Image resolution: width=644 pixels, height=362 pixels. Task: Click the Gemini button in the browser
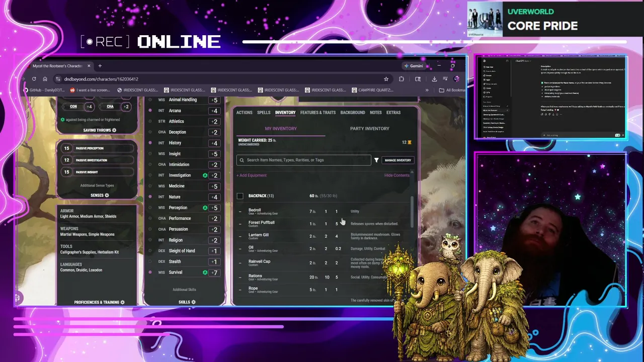click(x=413, y=66)
